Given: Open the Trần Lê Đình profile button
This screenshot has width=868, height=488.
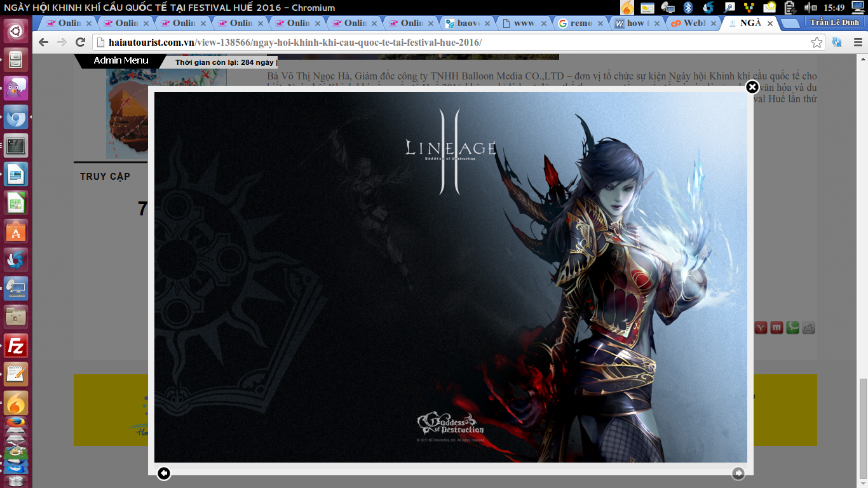Looking at the screenshot, I should [x=834, y=22].
